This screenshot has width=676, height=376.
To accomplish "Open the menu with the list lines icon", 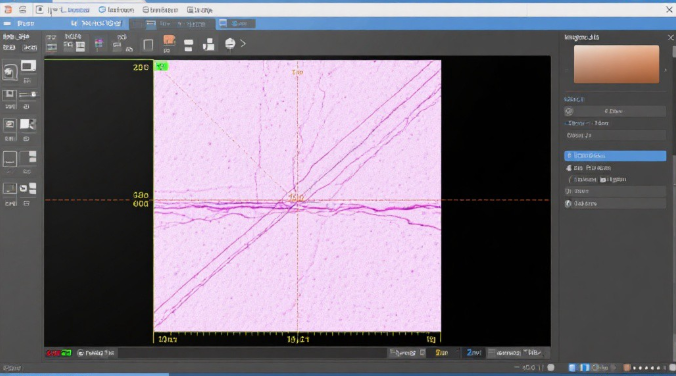I will 160,9.
